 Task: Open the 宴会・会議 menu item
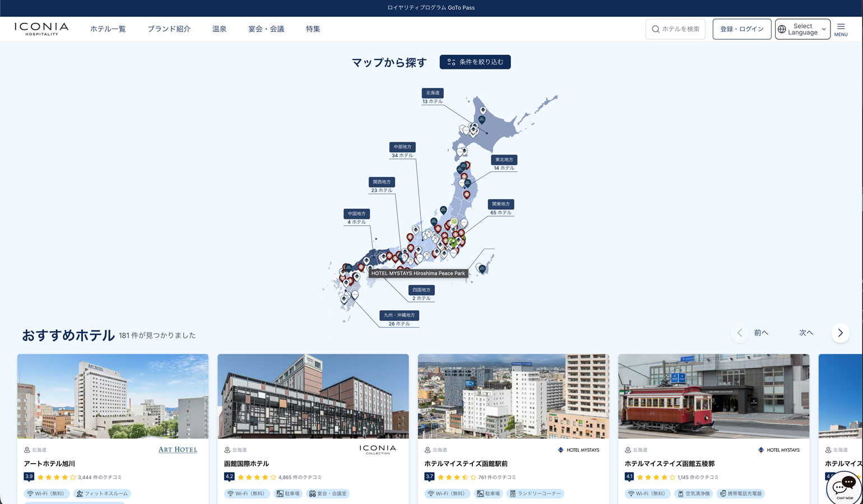[x=266, y=29]
